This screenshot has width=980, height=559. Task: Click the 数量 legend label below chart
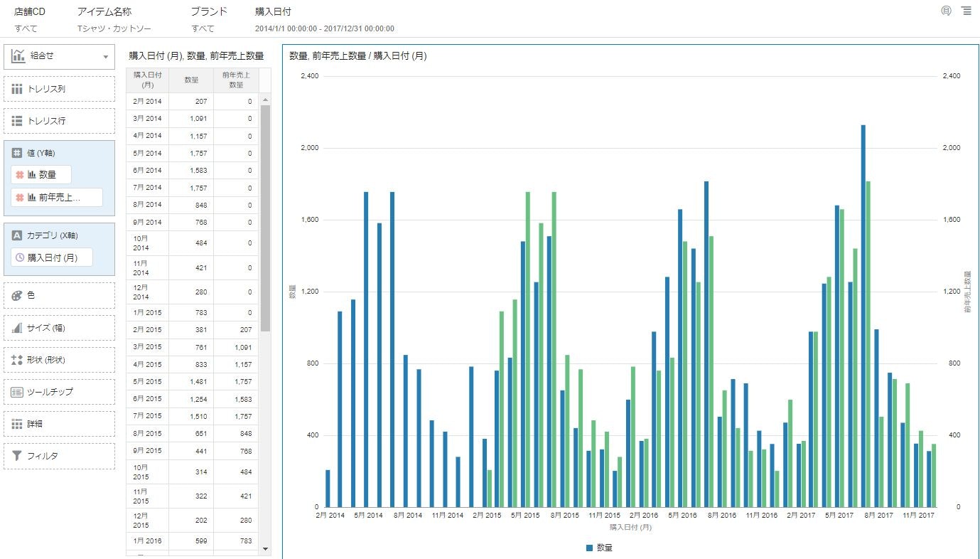coord(604,548)
